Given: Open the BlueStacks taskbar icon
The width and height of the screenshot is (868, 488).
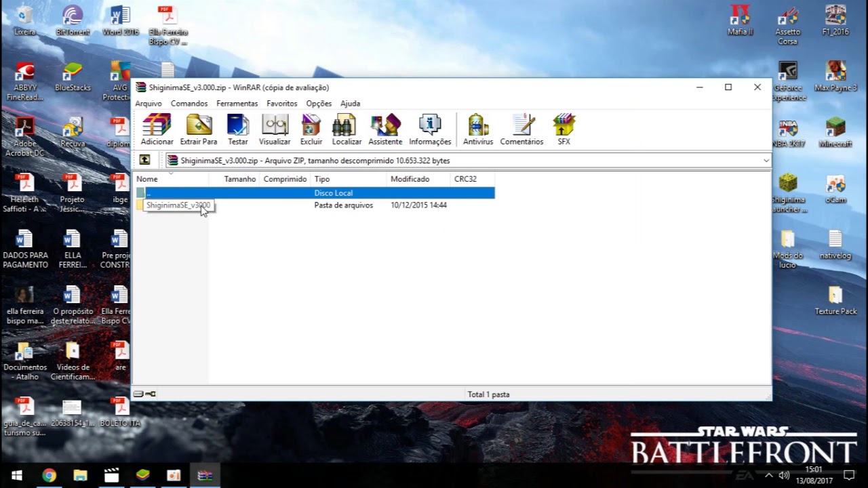Looking at the screenshot, I should point(142,475).
